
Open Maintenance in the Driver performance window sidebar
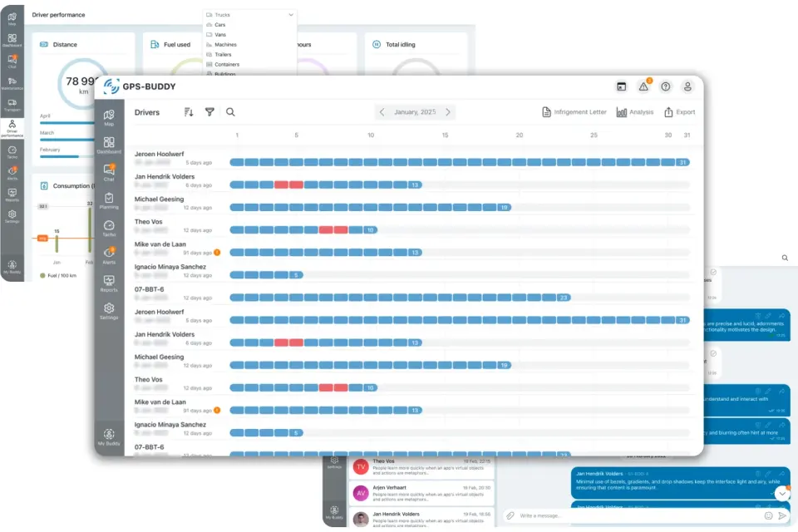click(x=12, y=83)
